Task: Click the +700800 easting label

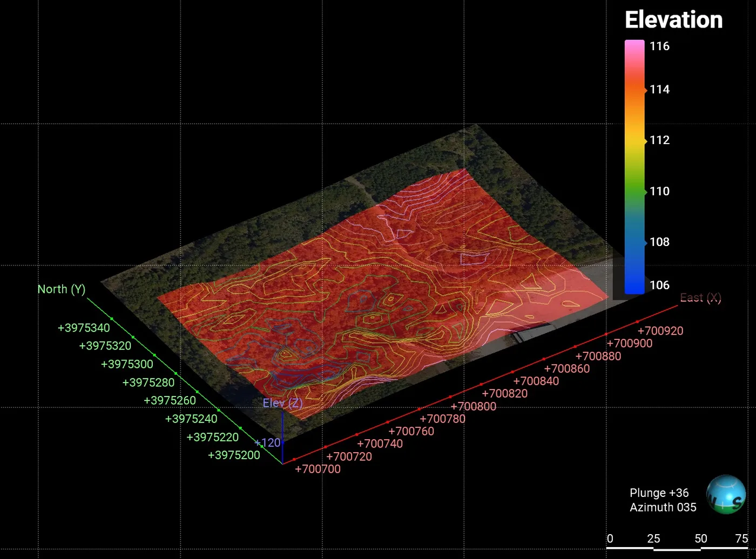Action: point(473,407)
